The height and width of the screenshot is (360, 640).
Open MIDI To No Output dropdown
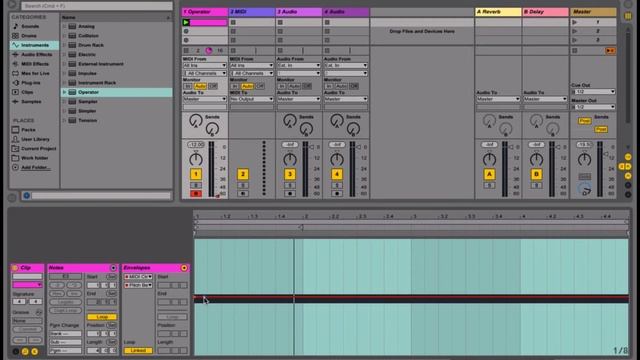(251, 99)
